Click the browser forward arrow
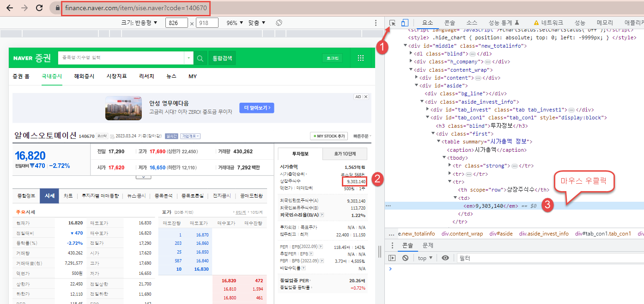 (x=24, y=8)
